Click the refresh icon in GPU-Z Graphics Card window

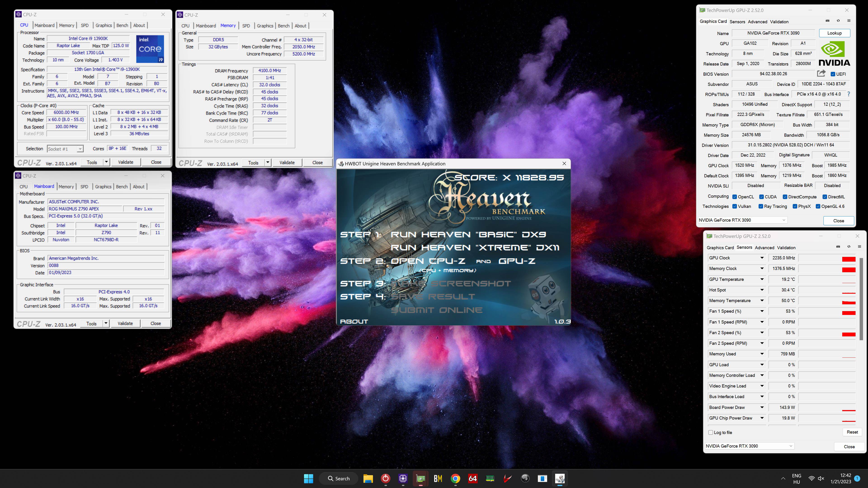point(838,21)
